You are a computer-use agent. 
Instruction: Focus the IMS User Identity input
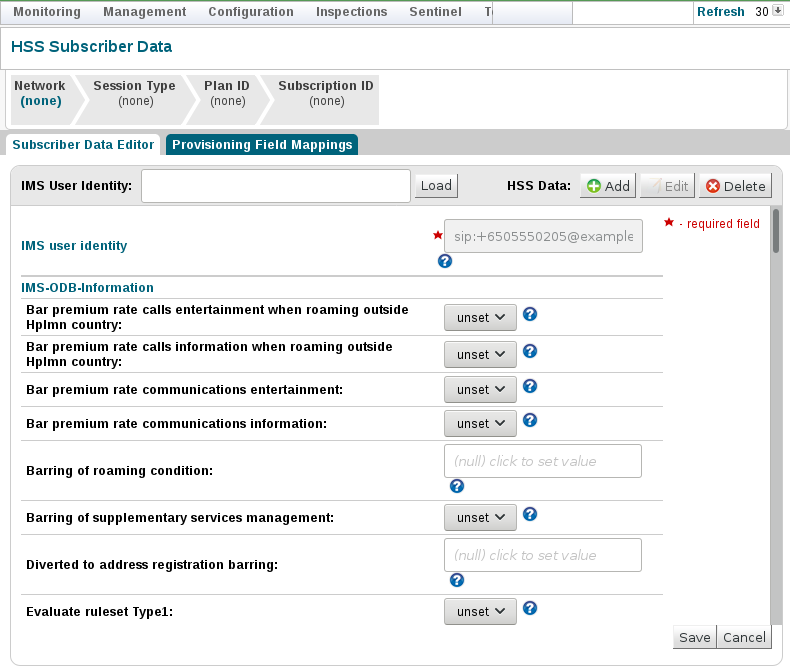pos(276,186)
